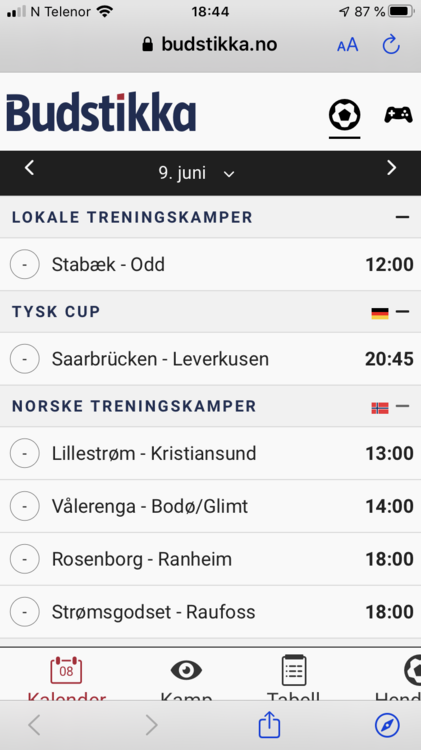Toggle the Rosenborg - Ranheim match circle

[24, 559]
